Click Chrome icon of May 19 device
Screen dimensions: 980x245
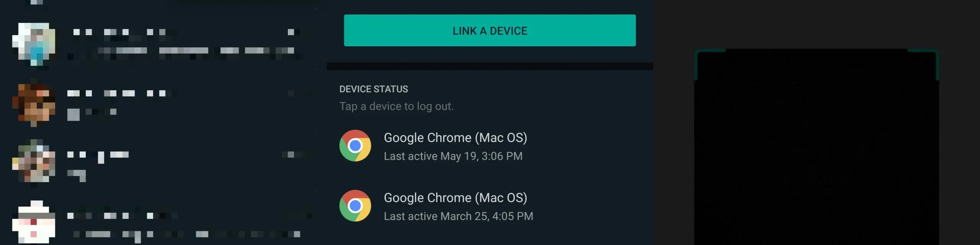point(355,145)
